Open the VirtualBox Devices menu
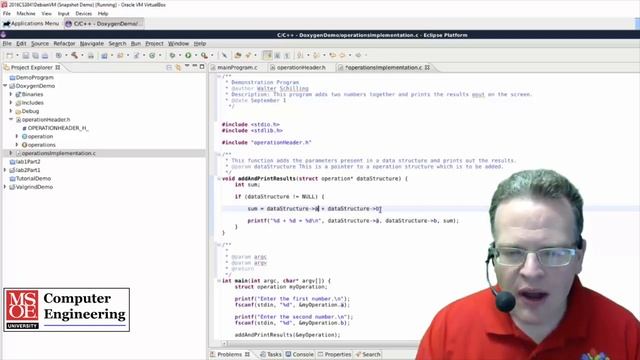Screen dimensions: 640x360 coord(84,13)
